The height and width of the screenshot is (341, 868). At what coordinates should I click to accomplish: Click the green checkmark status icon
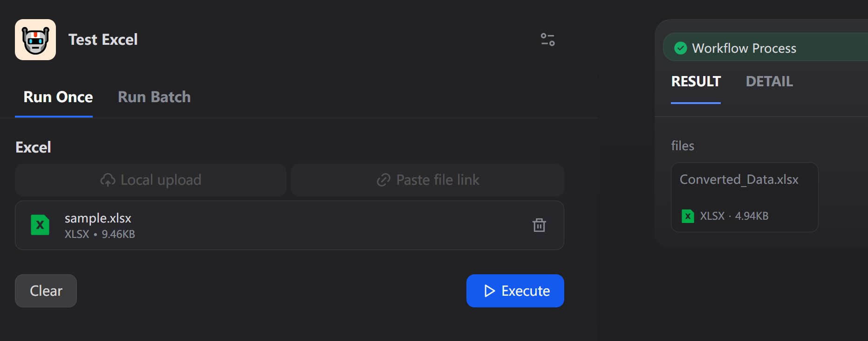point(681,48)
